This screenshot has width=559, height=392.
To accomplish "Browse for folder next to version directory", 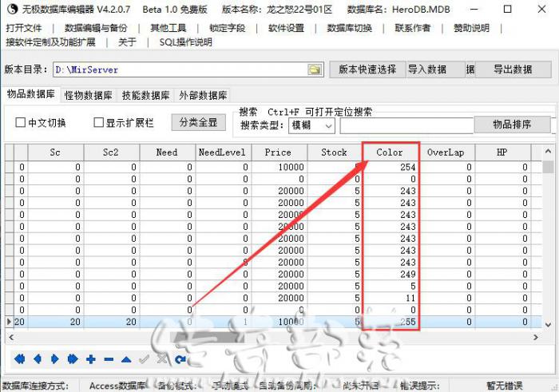I will click(315, 69).
